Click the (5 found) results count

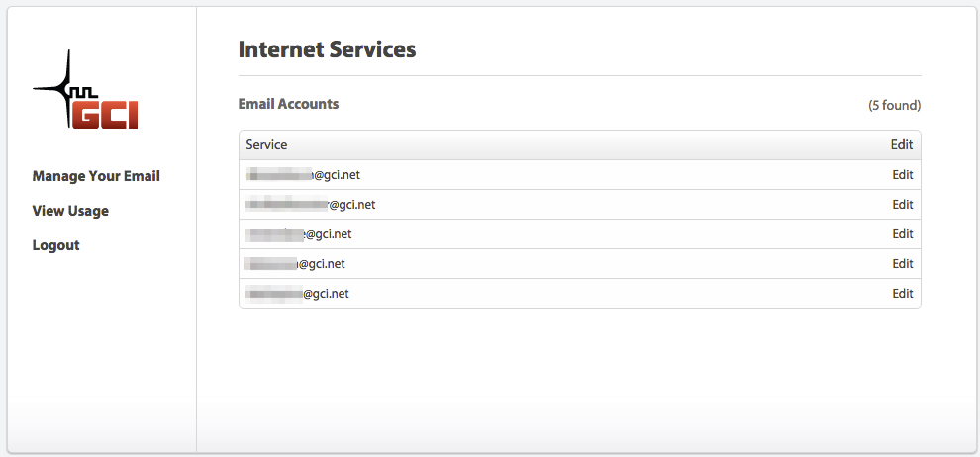[x=895, y=106]
